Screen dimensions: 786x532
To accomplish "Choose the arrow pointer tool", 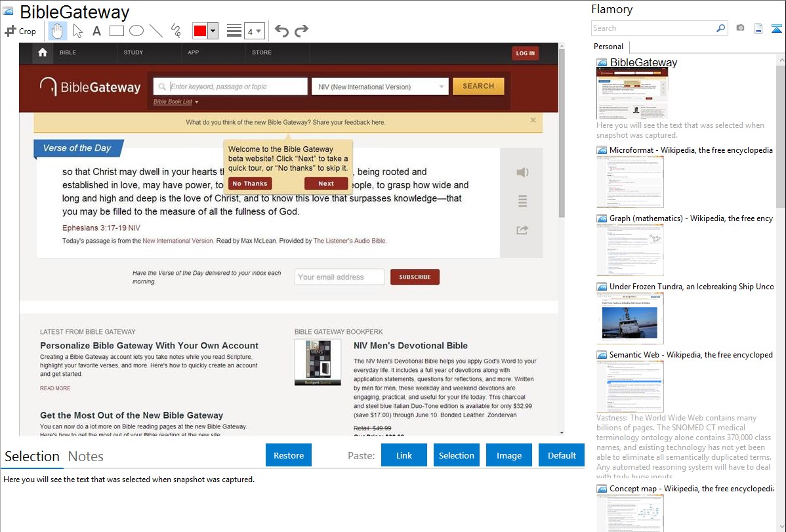I will click(x=77, y=31).
